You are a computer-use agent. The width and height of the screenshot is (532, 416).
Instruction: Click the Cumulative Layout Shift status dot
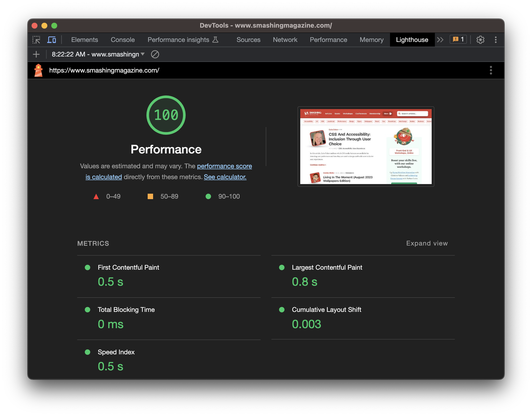coord(282,310)
